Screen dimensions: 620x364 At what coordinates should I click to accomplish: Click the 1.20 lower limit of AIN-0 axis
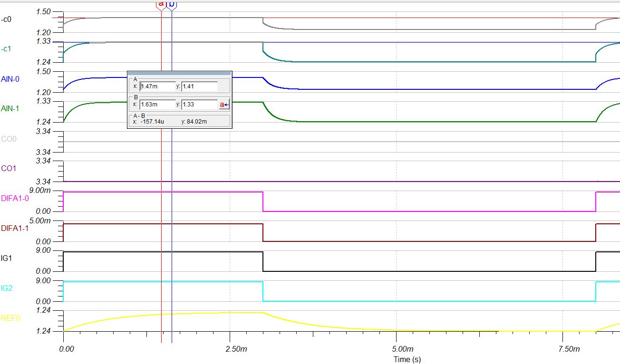(43, 92)
